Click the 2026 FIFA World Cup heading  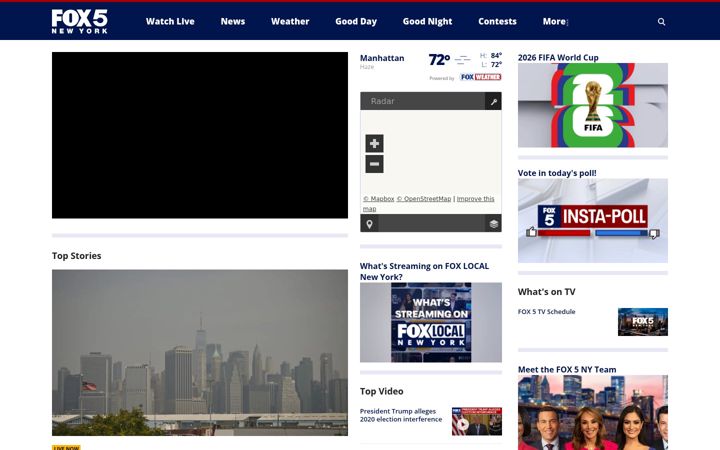(558, 57)
